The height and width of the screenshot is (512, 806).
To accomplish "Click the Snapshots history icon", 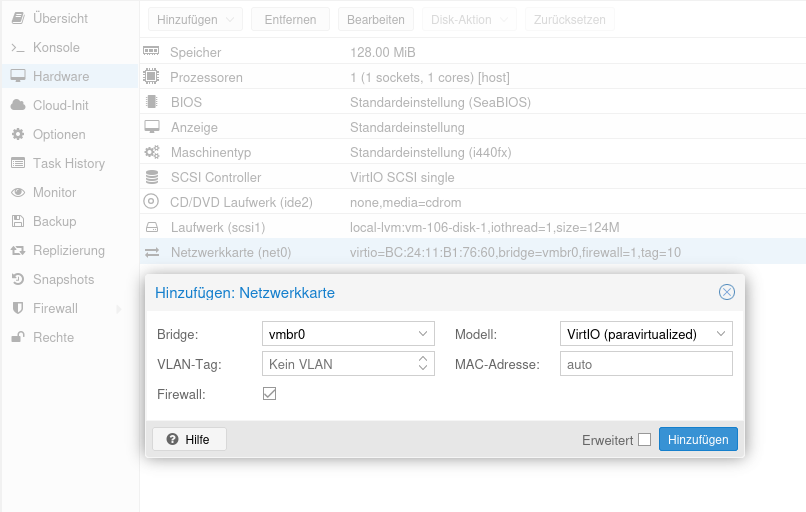I will tap(17, 279).
